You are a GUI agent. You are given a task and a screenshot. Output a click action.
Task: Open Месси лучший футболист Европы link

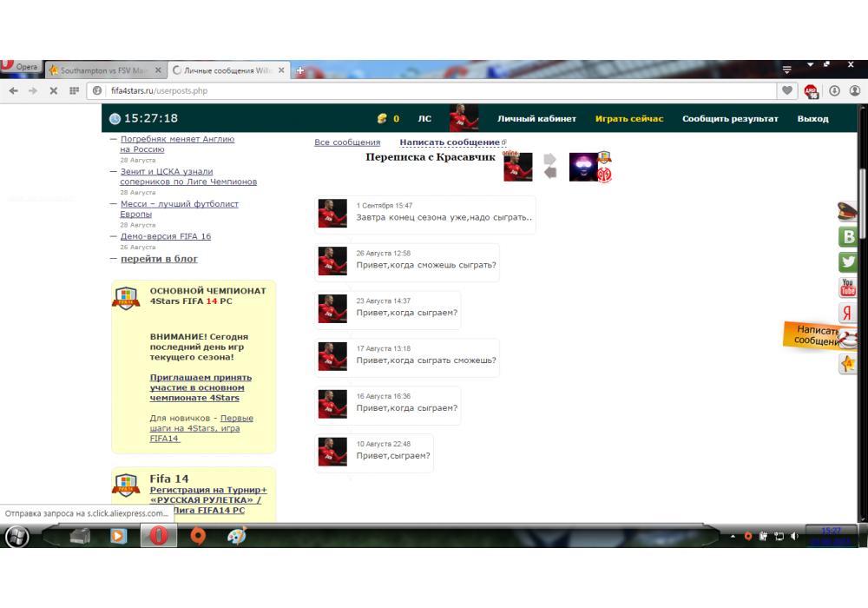coord(180,208)
